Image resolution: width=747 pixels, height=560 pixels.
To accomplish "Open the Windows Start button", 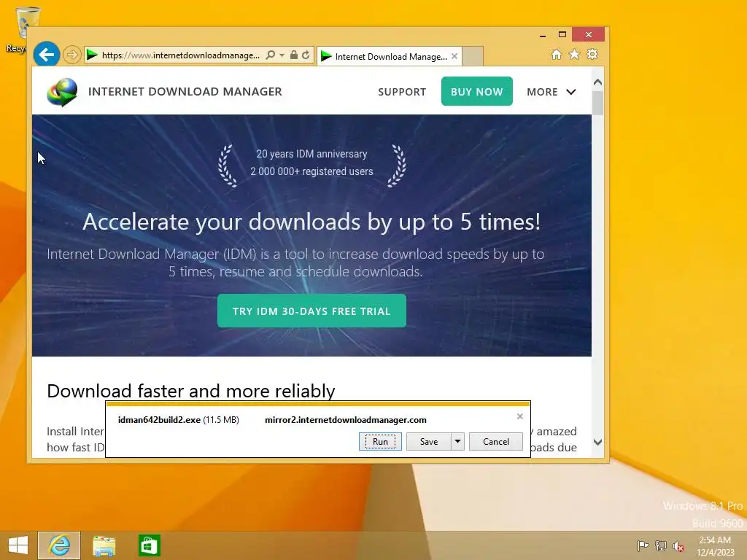I will (18, 545).
